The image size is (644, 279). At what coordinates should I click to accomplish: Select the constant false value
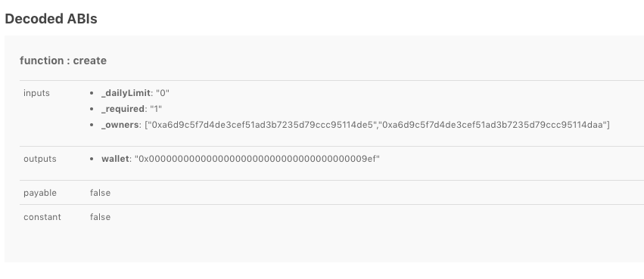click(100, 217)
